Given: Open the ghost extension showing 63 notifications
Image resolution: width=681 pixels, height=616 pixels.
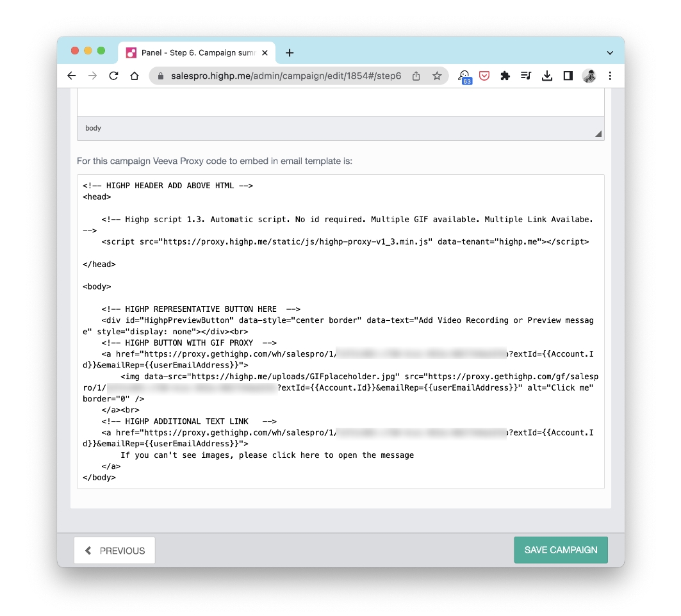Looking at the screenshot, I should [x=464, y=76].
